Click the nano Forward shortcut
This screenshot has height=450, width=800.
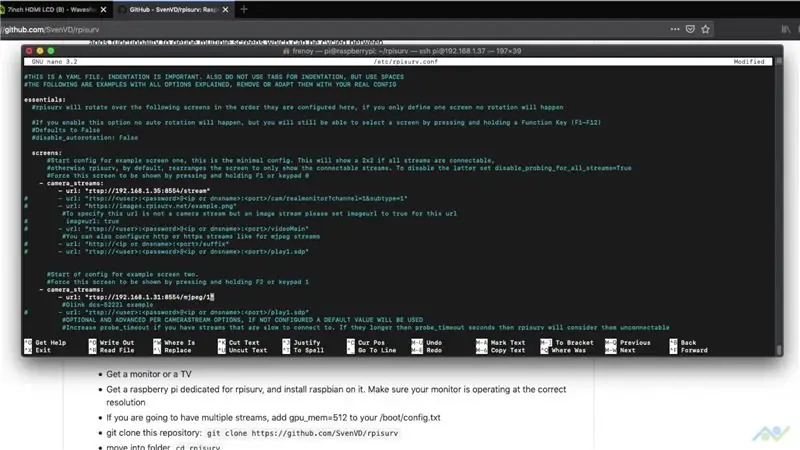(689, 351)
